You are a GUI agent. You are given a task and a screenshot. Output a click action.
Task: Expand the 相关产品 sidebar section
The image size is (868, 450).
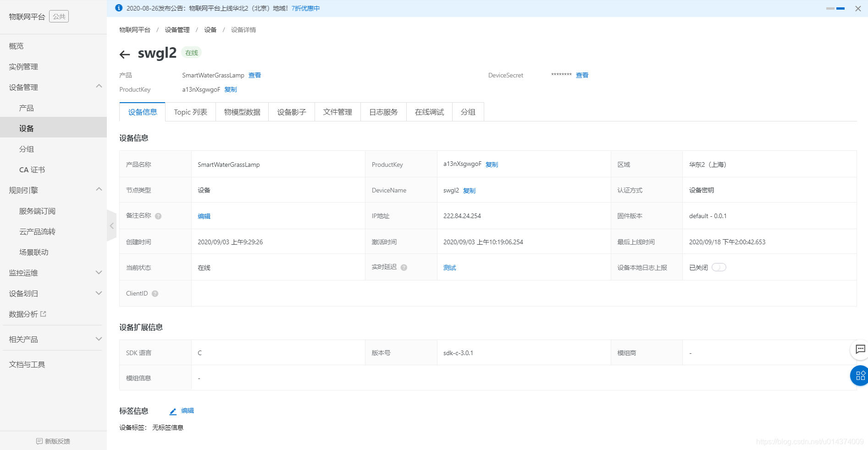tap(99, 339)
